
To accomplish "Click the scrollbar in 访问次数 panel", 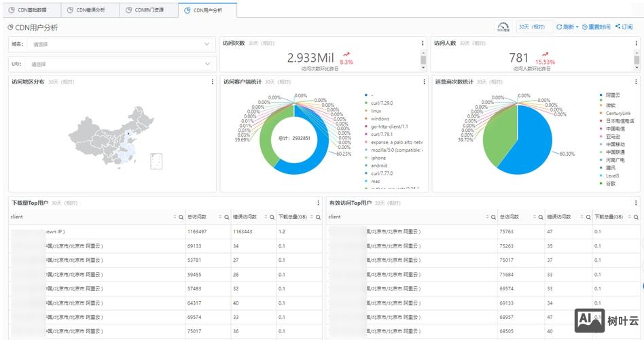I will point(424,59).
